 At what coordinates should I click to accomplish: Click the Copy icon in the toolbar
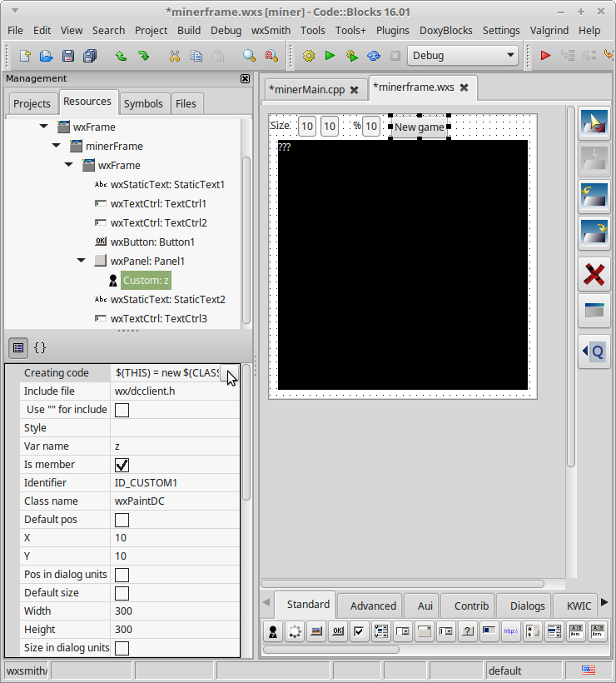[x=196, y=56]
